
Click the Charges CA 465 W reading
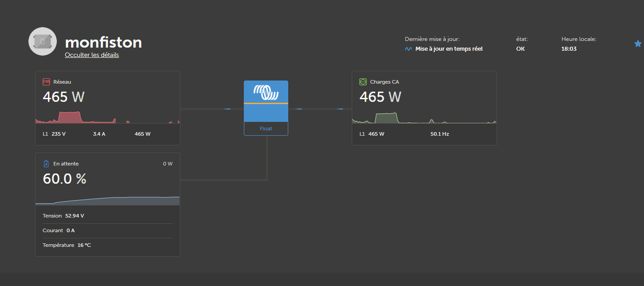[x=380, y=97]
